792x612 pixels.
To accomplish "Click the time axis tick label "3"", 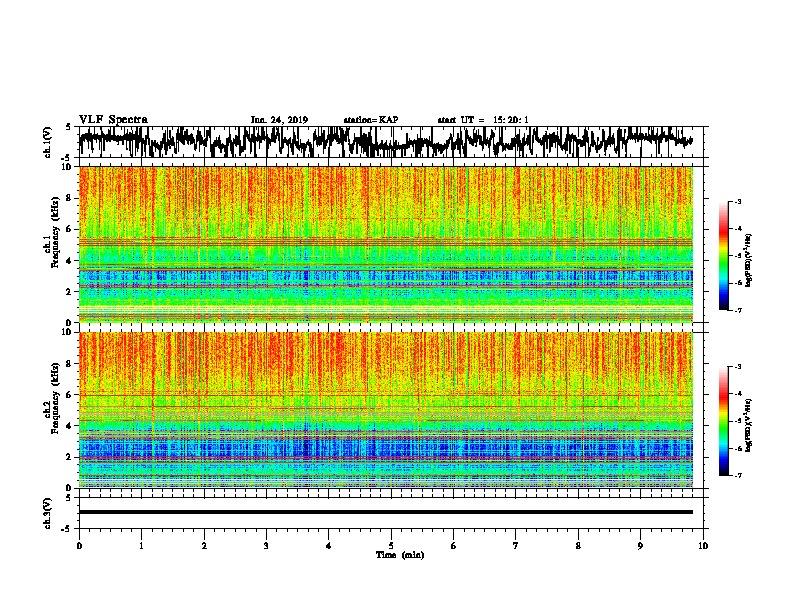I will coord(266,545).
